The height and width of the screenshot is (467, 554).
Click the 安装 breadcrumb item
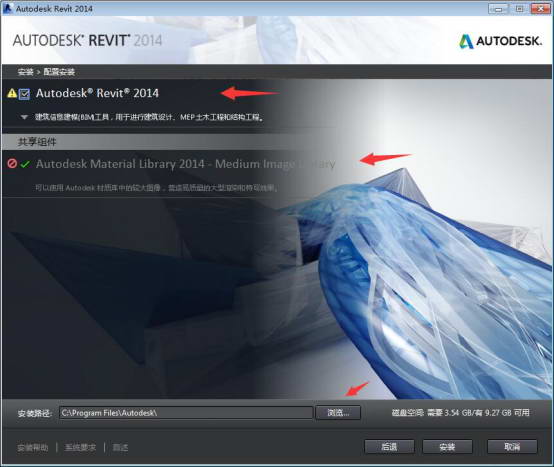point(25,72)
